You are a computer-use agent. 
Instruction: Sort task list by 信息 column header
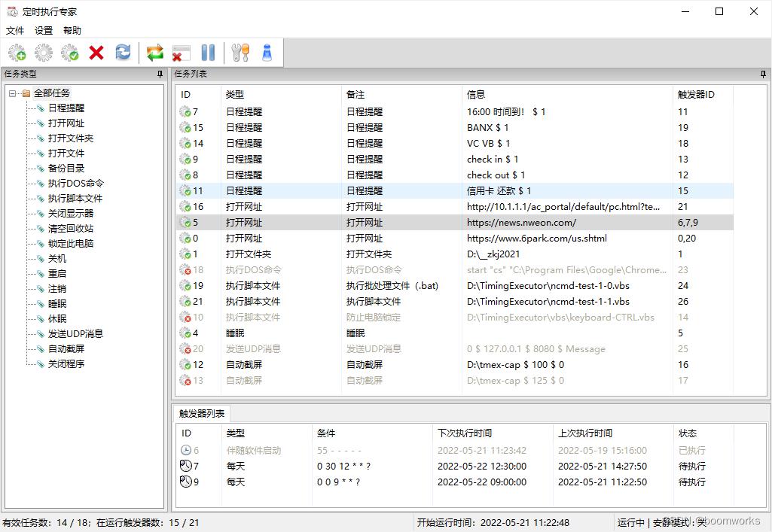pyautogui.click(x=567, y=94)
